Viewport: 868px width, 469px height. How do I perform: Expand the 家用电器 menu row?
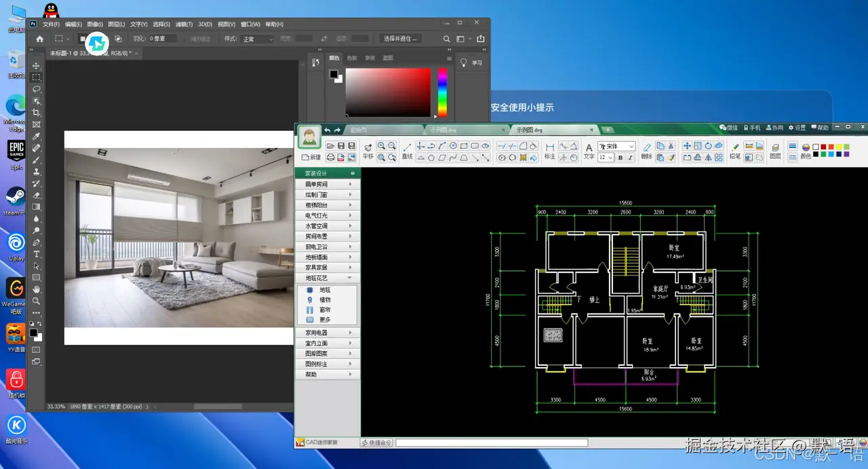click(x=328, y=333)
